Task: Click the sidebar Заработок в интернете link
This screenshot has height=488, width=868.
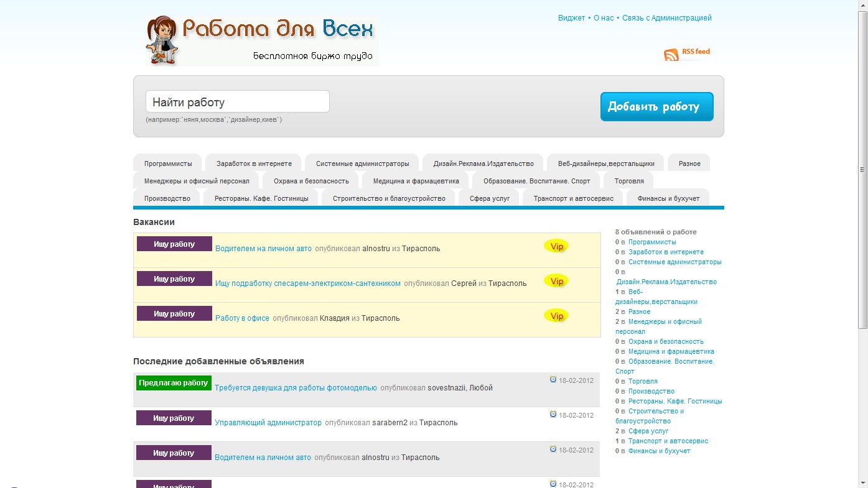Action: tap(666, 252)
